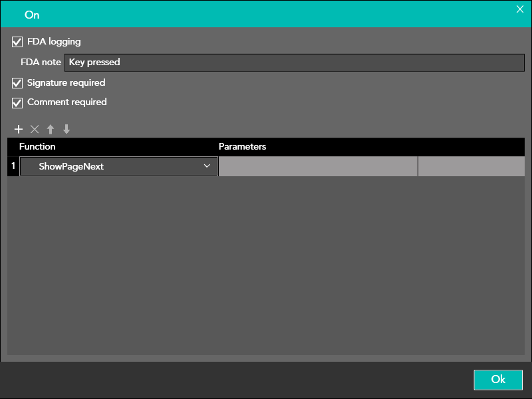The image size is (532, 399).
Task: Move the selected function down
Action: click(x=66, y=130)
